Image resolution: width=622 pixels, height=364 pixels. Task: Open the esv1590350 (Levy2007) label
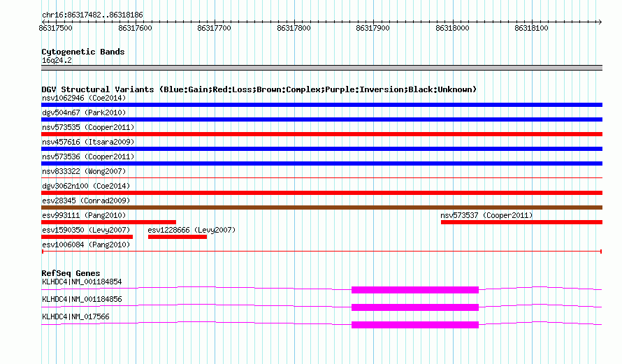86,230
